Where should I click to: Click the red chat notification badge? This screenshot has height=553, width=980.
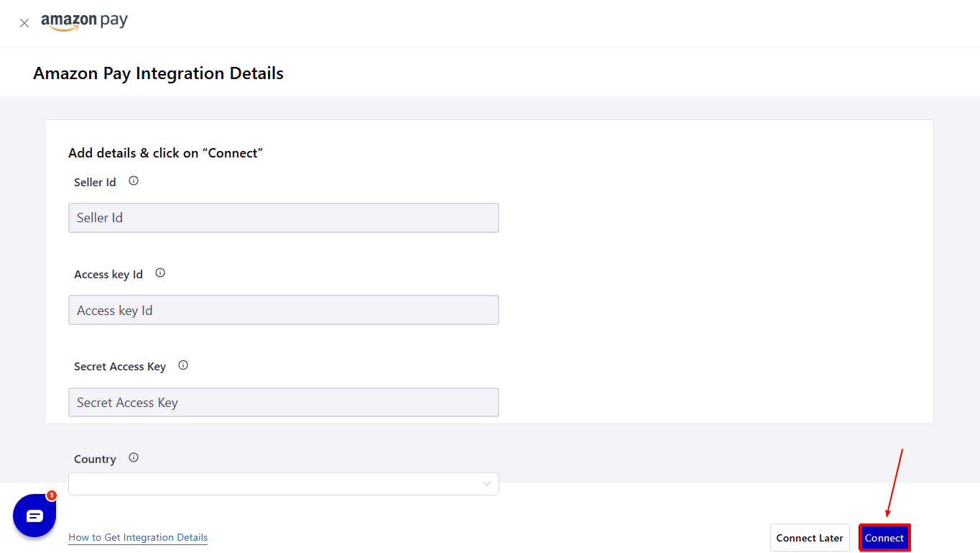click(x=52, y=495)
